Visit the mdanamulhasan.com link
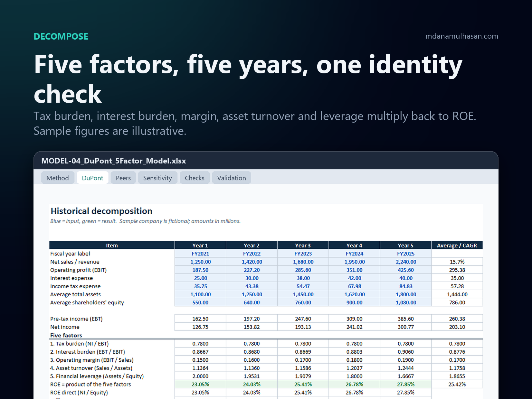Screen dimensions: 532x399 [462, 36]
